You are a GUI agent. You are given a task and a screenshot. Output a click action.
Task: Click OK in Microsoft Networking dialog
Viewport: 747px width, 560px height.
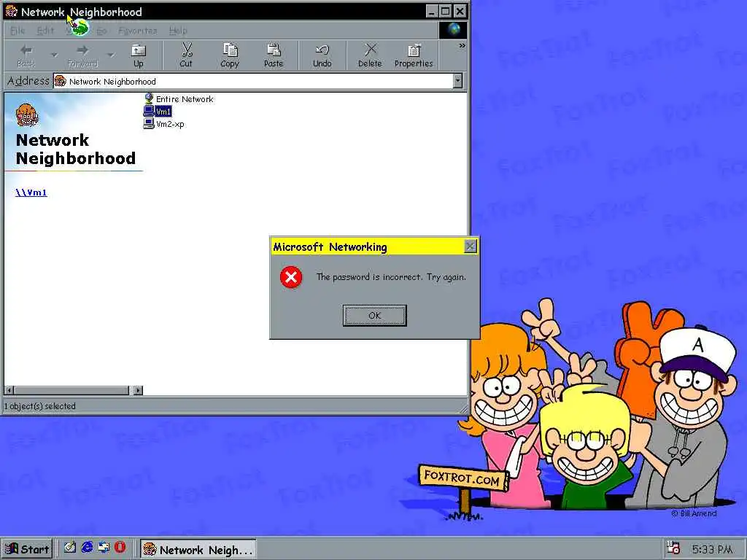[374, 315]
